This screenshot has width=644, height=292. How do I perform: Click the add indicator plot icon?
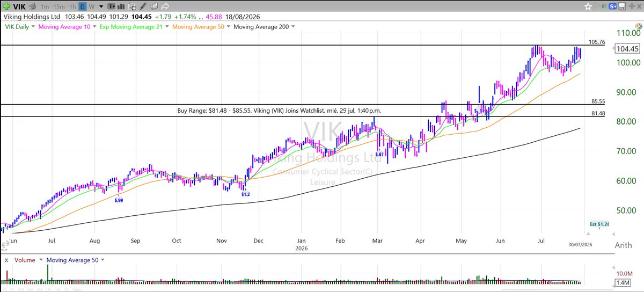(x=132, y=6)
